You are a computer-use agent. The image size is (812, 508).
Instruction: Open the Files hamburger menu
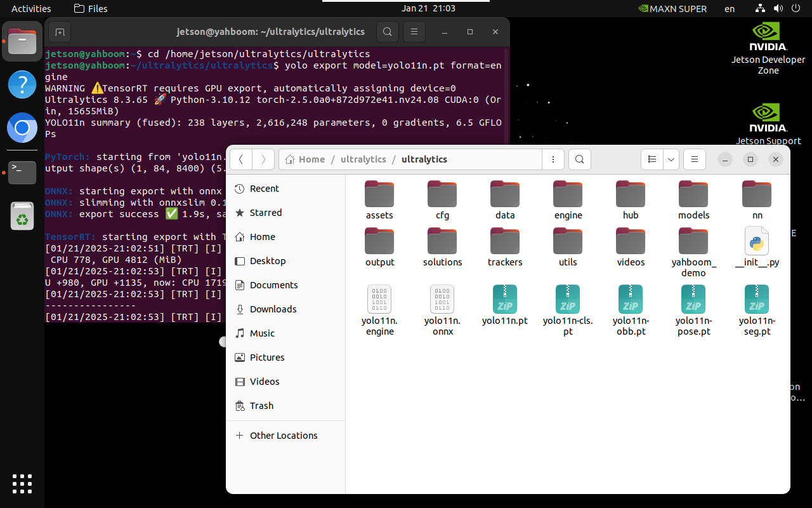point(695,159)
